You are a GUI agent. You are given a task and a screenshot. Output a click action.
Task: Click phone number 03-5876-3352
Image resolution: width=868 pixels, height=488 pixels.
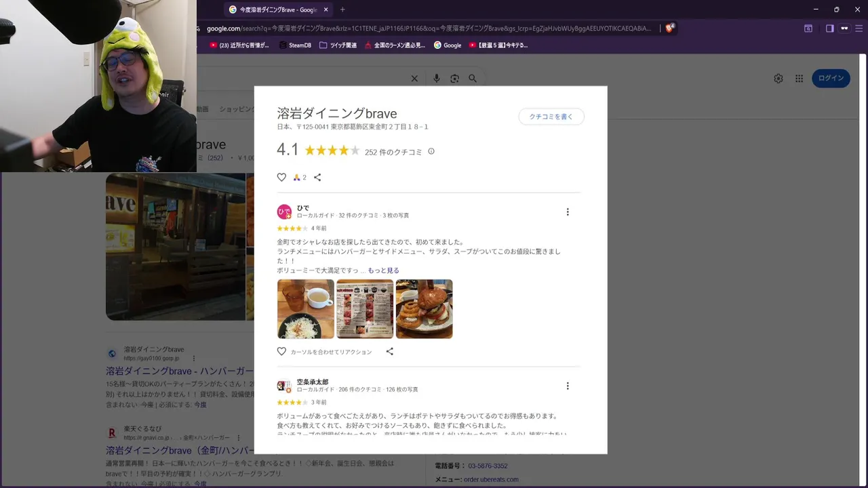point(489,466)
